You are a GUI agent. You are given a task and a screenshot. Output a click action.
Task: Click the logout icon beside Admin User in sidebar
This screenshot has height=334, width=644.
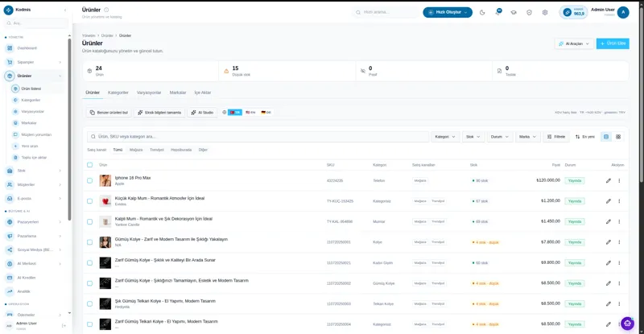[x=64, y=325]
